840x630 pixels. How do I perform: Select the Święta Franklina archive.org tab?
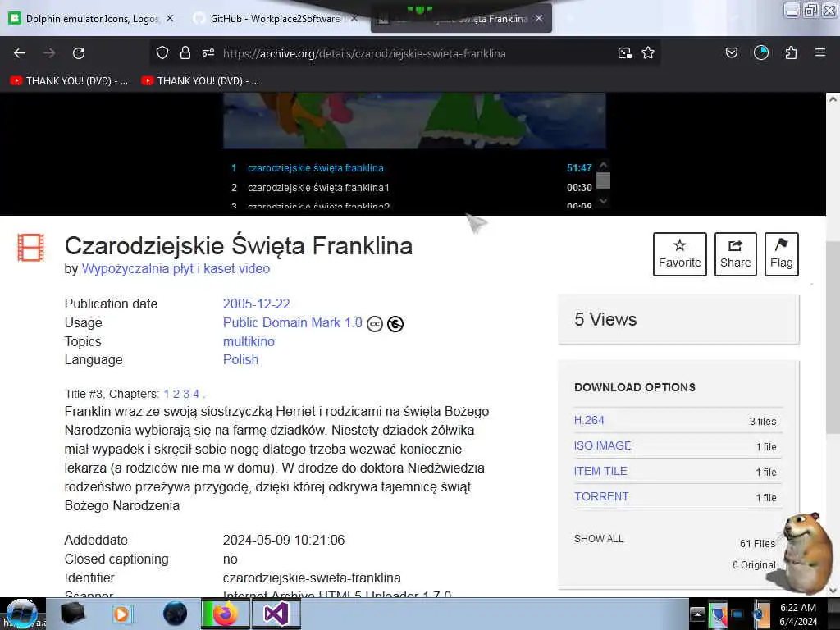tap(461, 19)
